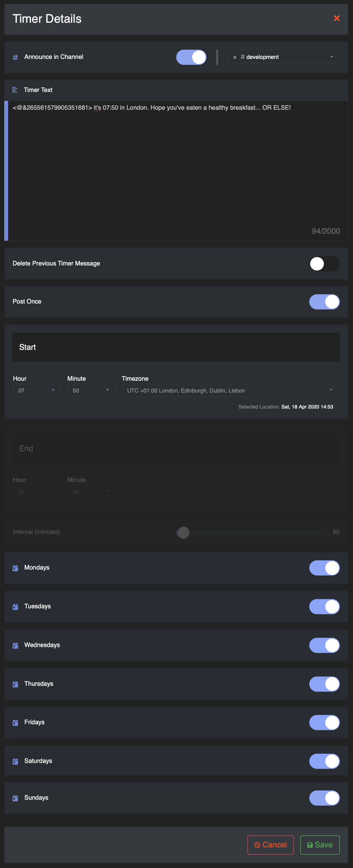Open the Timezone dropdown
Screen dimensions: 353x868
click(230, 390)
